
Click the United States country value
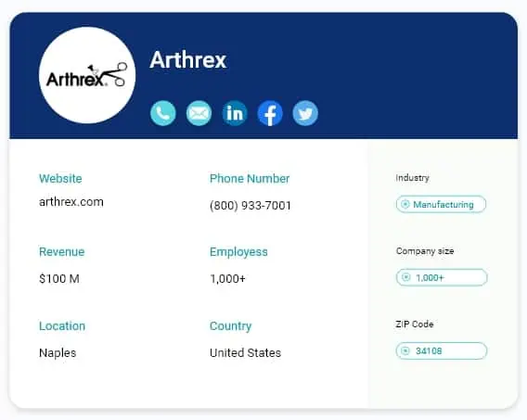[245, 353]
